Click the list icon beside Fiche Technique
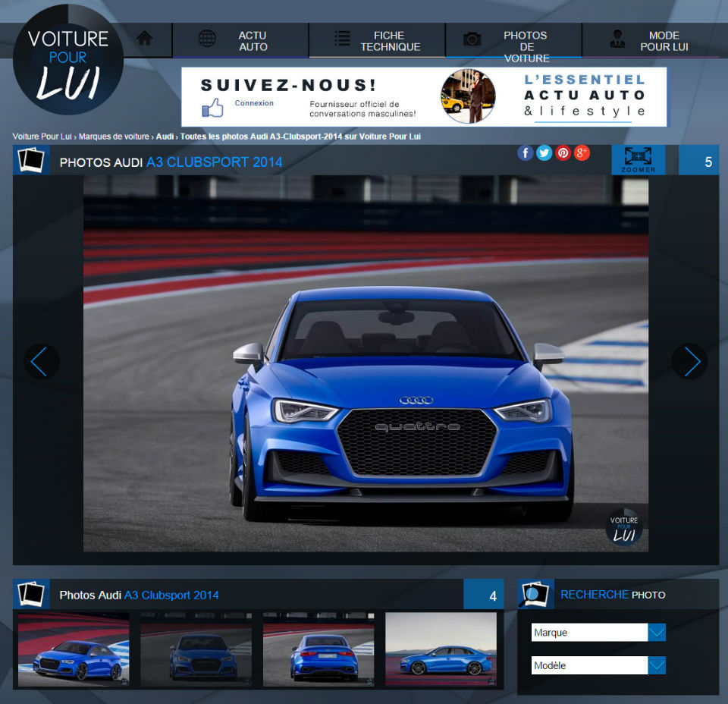Image resolution: width=728 pixels, height=704 pixels. (x=343, y=39)
